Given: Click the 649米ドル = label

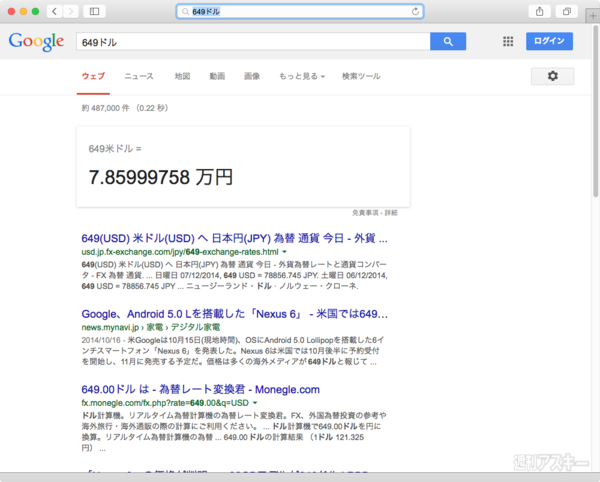Looking at the screenshot, I should click(115, 148).
